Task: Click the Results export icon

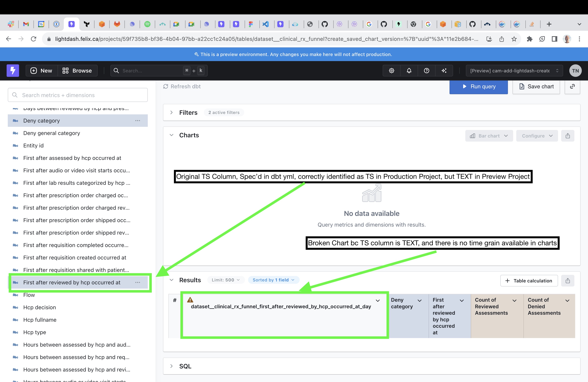Action: tap(568, 281)
